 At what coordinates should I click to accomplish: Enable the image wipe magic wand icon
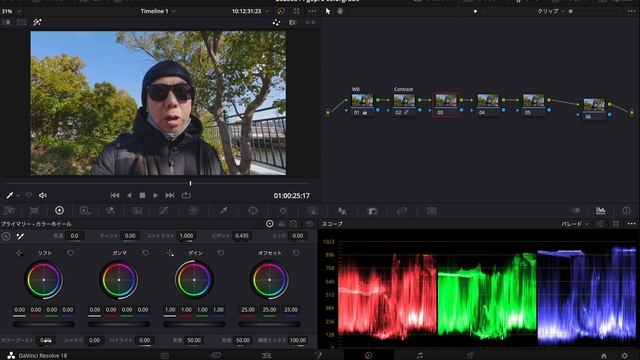coord(37,22)
